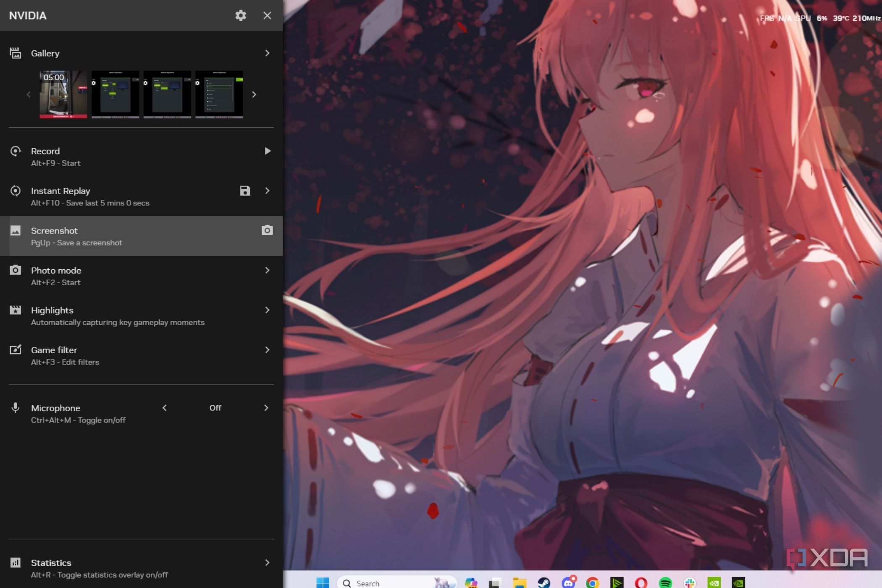Select the Screenshot menu label

pyautogui.click(x=54, y=231)
